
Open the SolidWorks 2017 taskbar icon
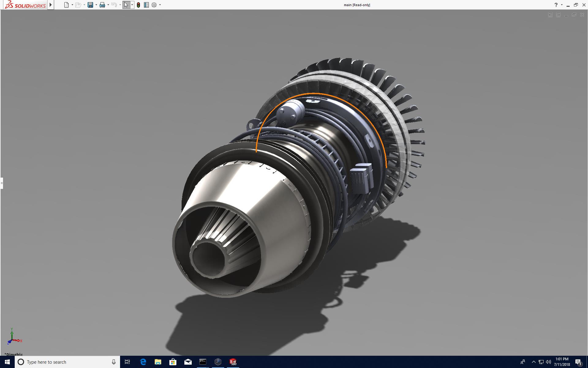click(233, 362)
